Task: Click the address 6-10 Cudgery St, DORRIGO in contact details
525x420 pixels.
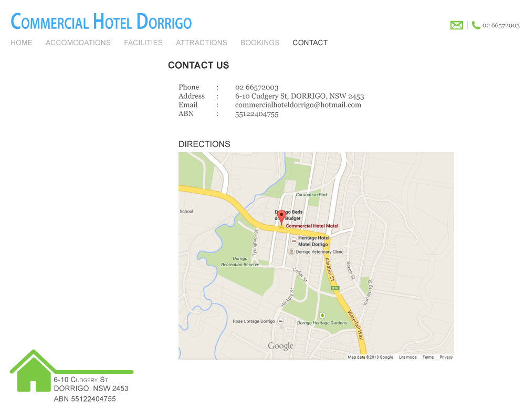Action: pos(299,96)
